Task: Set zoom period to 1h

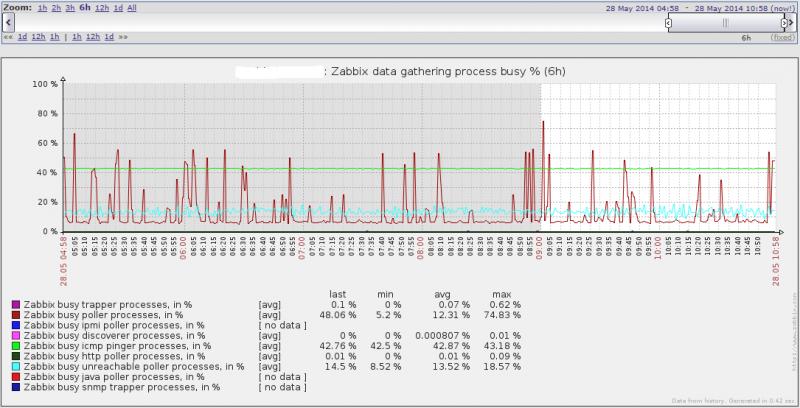Action: (42, 8)
